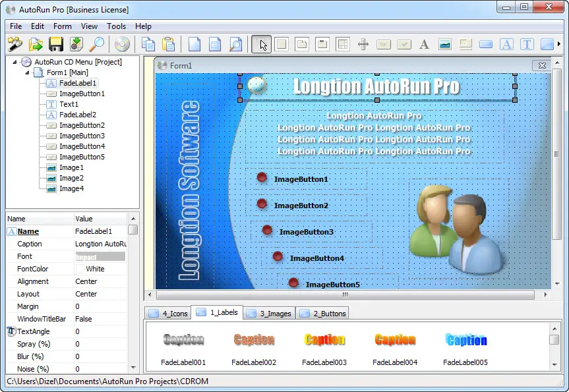Screen dimensions: 569x392
Task: Pick the grid layout component tool
Action: point(343,44)
